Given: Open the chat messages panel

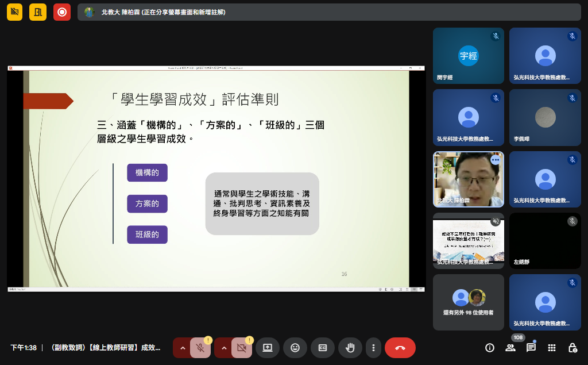Looking at the screenshot, I should point(531,348).
